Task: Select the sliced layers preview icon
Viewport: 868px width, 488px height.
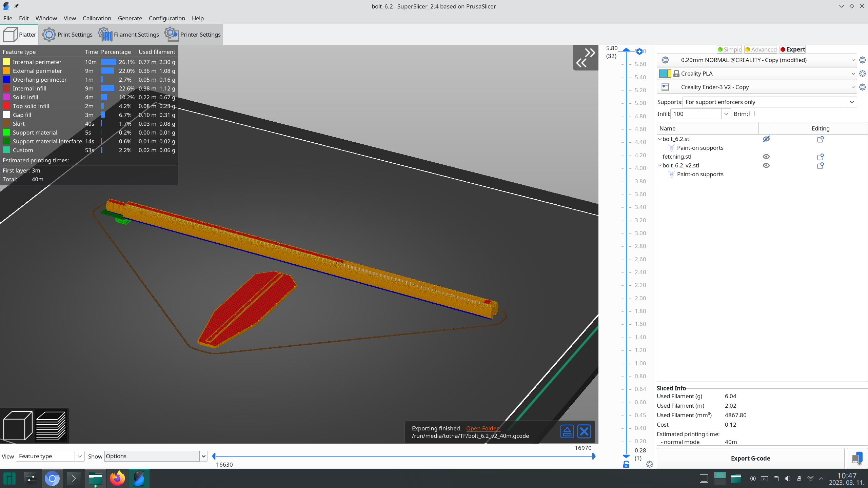Action: tap(51, 425)
